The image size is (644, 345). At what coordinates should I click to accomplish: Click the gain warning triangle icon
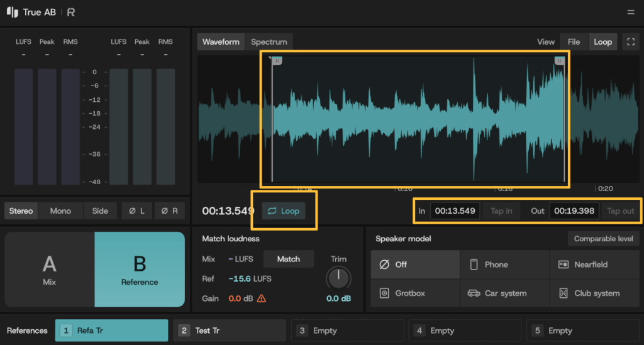[x=261, y=298]
